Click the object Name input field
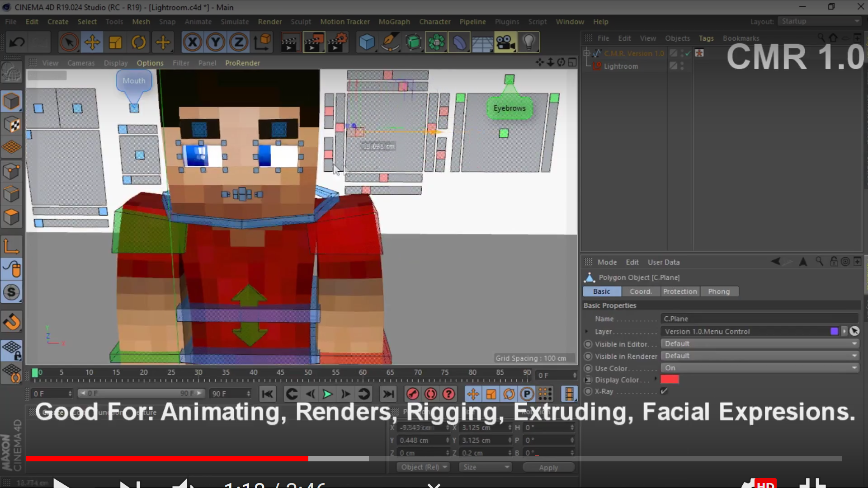This screenshot has width=868, height=488. click(759, 319)
